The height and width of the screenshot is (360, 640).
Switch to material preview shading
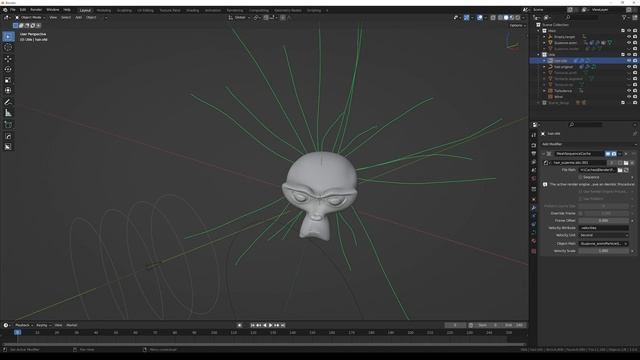[512, 18]
